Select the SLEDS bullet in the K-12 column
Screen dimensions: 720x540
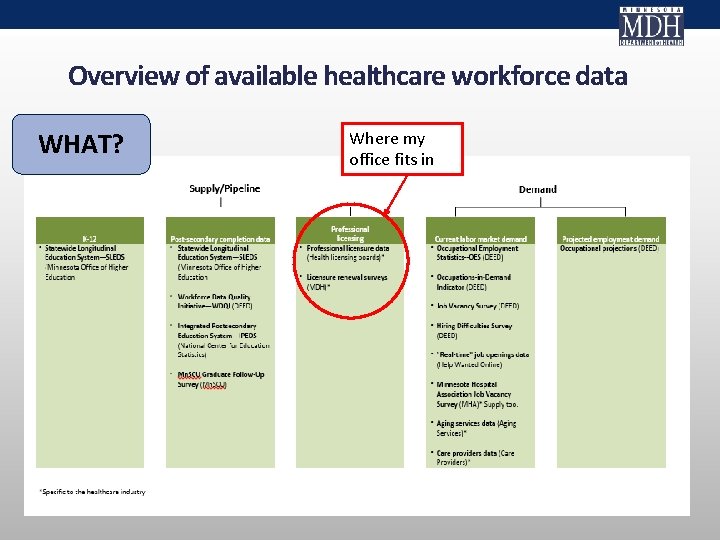pyautogui.click(x=86, y=263)
